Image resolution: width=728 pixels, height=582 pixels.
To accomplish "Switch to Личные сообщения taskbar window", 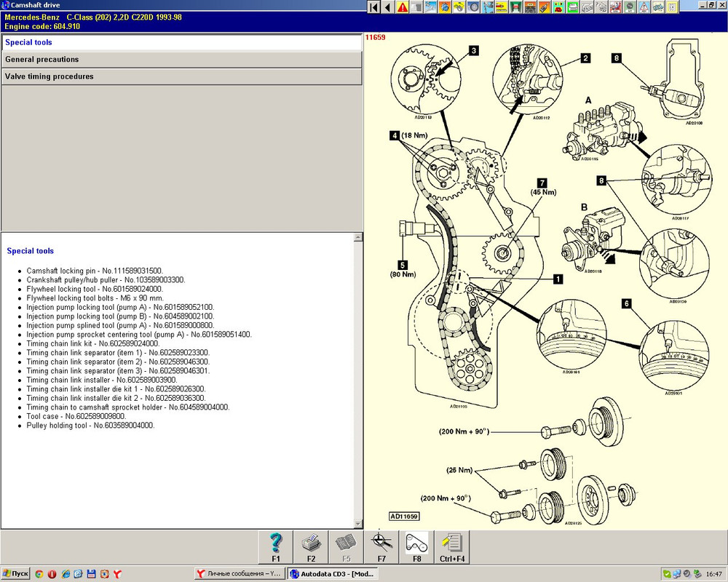I will click(x=239, y=574).
